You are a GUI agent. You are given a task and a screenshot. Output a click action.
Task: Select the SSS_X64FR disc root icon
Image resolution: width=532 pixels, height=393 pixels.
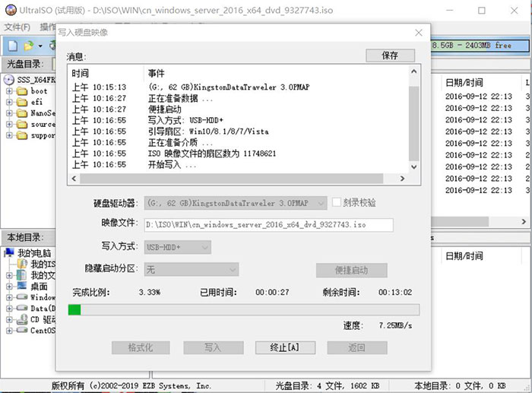point(9,80)
